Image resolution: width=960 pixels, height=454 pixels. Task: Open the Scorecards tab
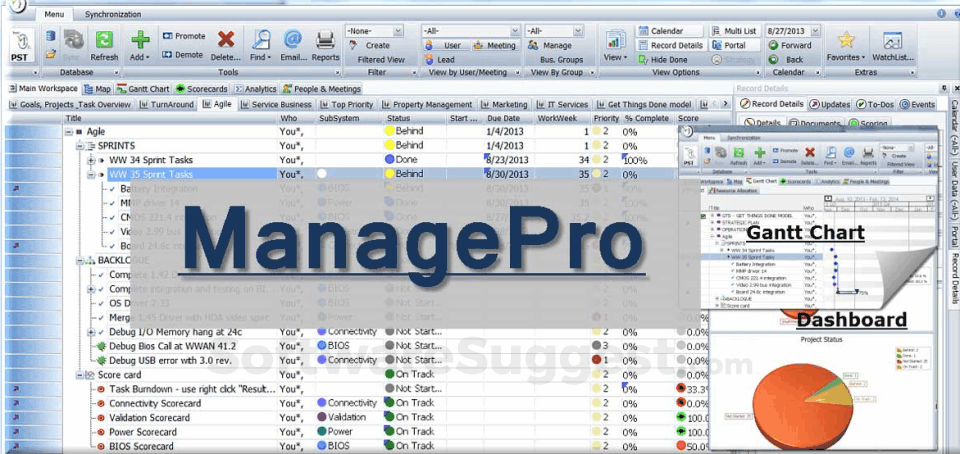click(x=201, y=89)
